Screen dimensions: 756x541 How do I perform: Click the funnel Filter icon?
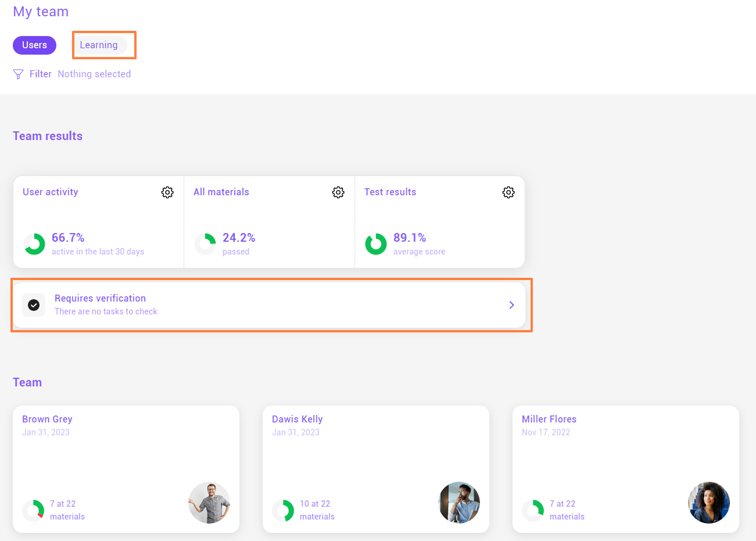pos(18,74)
